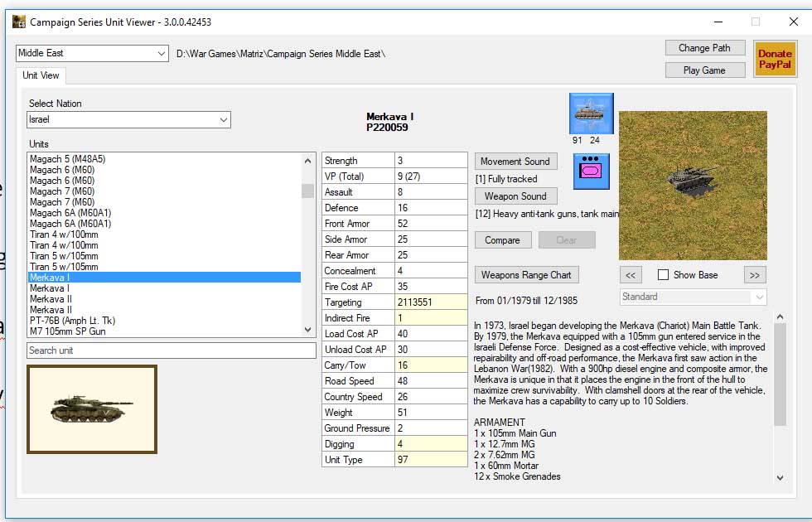The height and width of the screenshot is (522, 812).
Task: Click units list scroll up arrow
Action: [307, 161]
